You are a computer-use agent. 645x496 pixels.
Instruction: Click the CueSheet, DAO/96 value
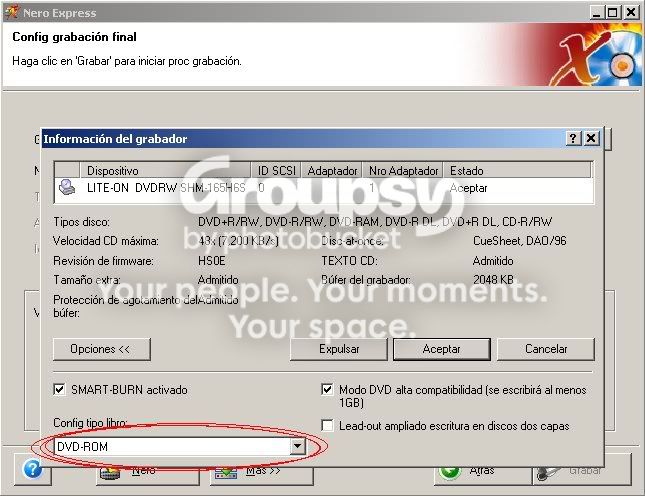click(x=520, y=241)
